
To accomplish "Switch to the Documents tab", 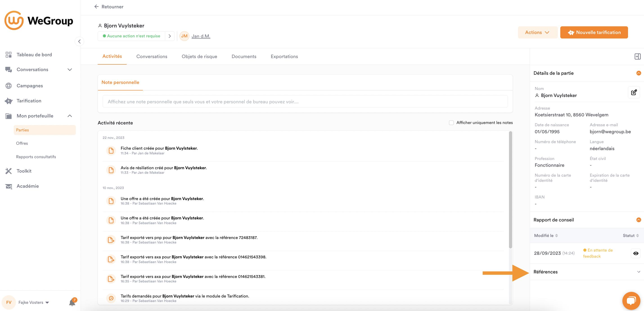I will pos(244,56).
